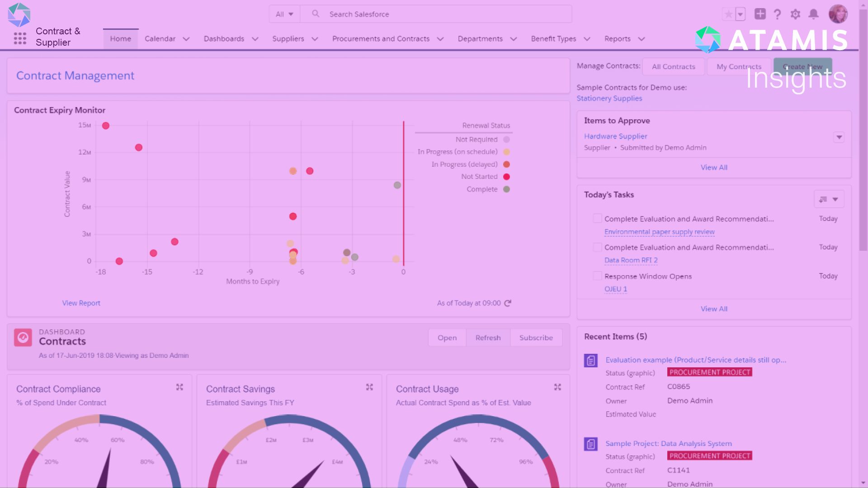Image resolution: width=868 pixels, height=488 pixels.
Task: Click the My Contracts button
Action: click(x=739, y=66)
